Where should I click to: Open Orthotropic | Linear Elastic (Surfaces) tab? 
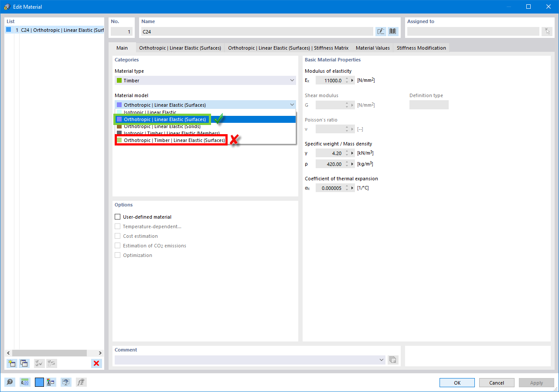point(180,48)
